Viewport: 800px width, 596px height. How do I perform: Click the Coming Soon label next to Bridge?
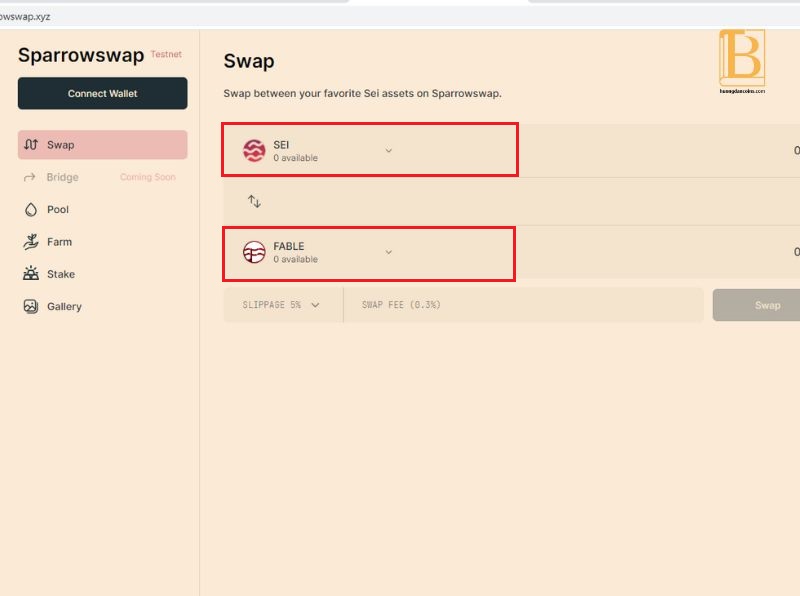(148, 177)
